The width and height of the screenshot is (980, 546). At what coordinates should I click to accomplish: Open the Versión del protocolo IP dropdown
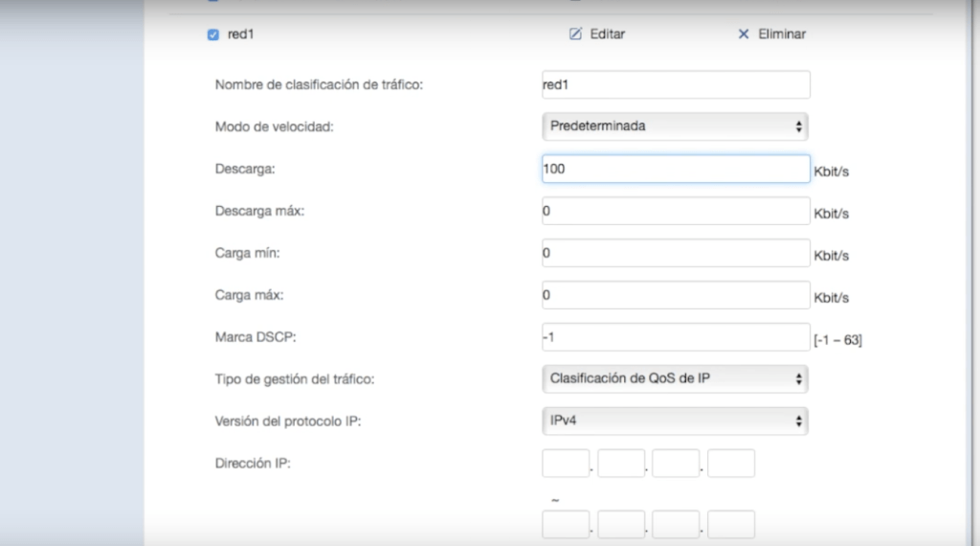[676, 421]
